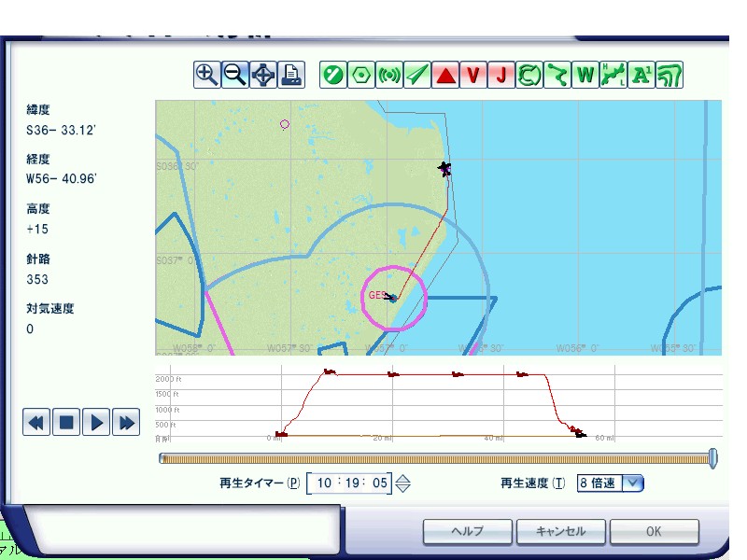Click the green A1 labels icon
The height and width of the screenshot is (560, 747).
click(x=641, y=75)
